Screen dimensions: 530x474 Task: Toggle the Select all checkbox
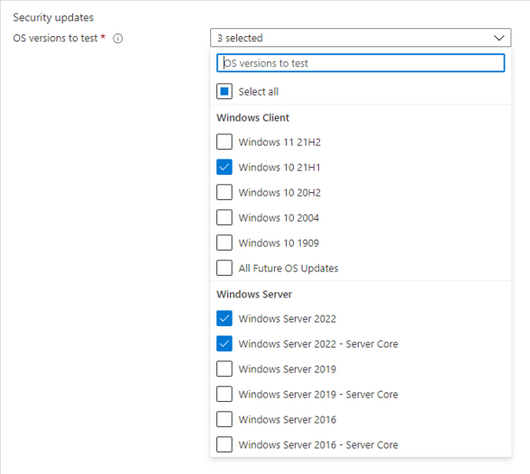224,91
